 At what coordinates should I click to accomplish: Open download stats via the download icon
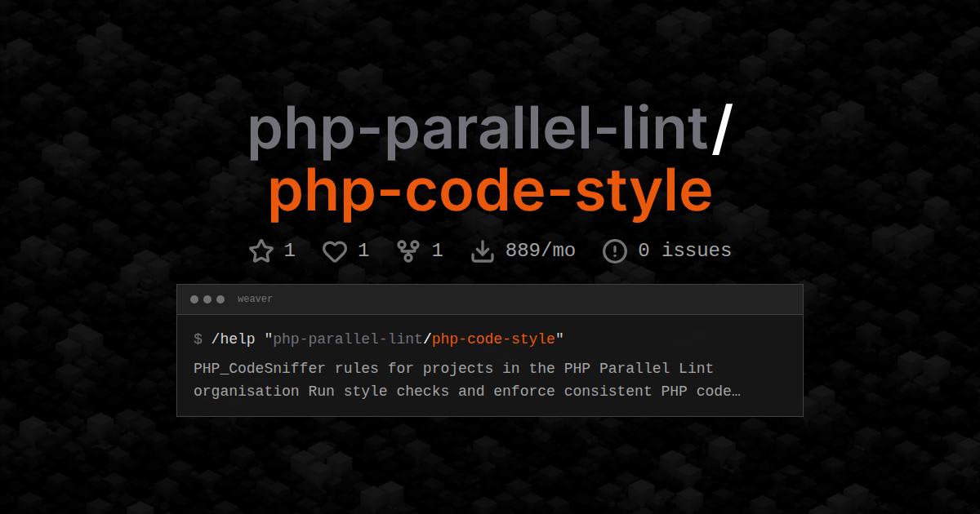click(483, 250)
